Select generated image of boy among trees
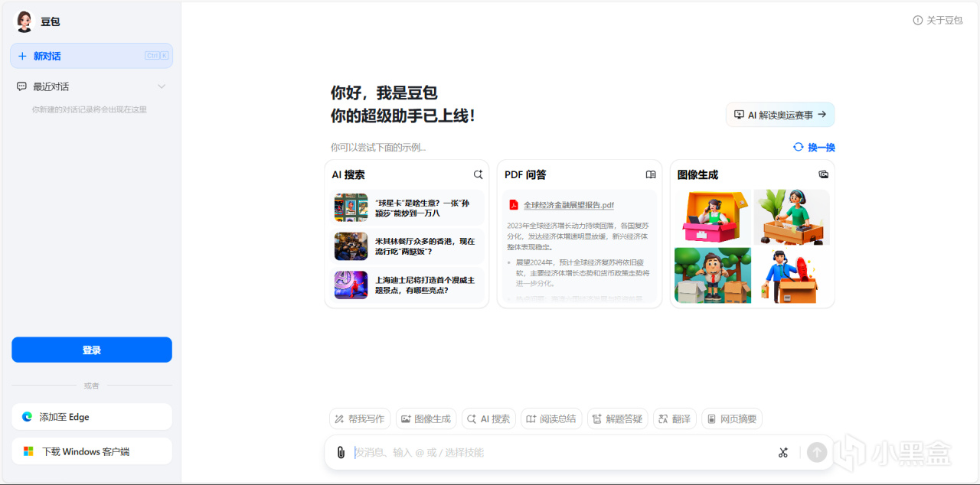 [x=713, y=275]
